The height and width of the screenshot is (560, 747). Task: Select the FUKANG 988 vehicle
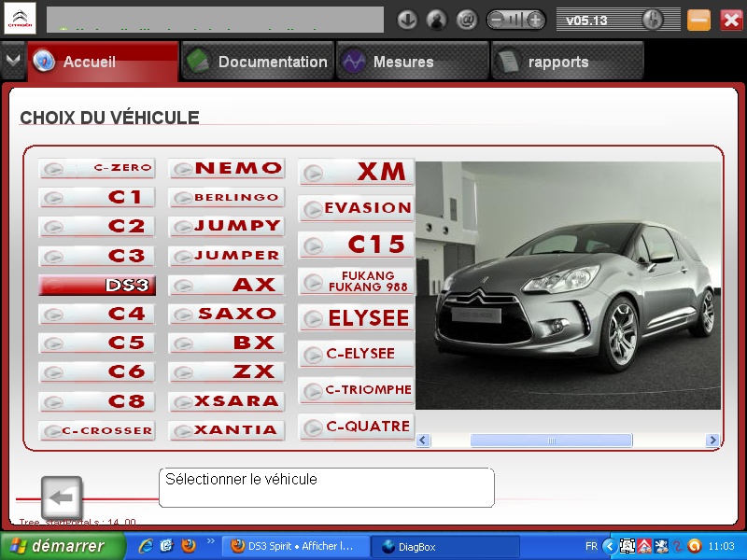pyautogui.click(x=357, y=282)
